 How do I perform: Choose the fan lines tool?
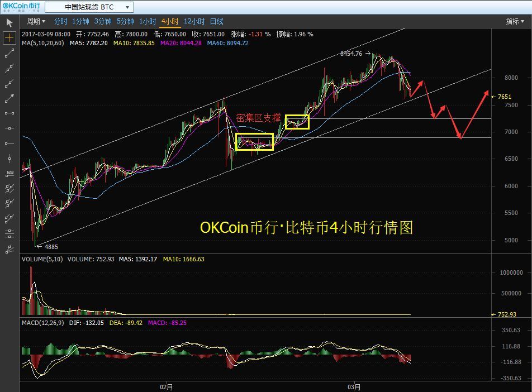click(9, 249)
